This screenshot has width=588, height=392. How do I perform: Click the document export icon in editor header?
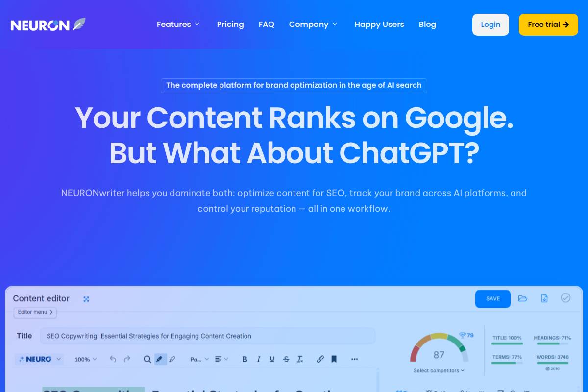[x=544, y=298]
